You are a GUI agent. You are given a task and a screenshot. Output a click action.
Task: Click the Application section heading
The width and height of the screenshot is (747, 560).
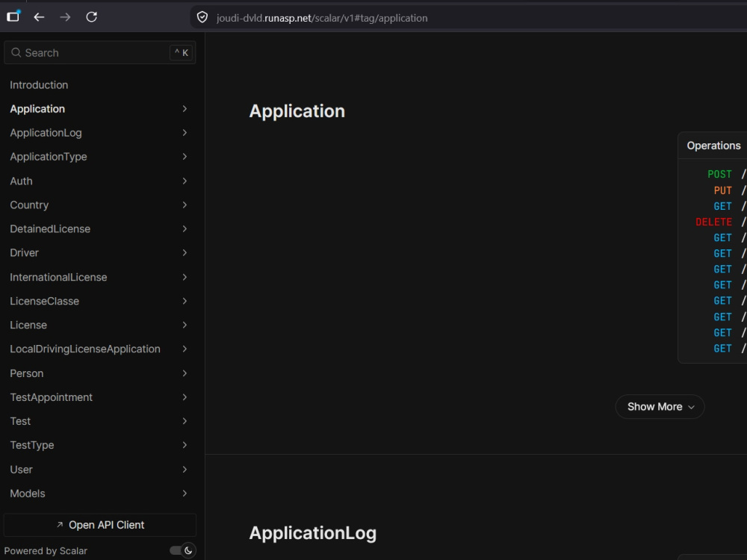pyautogui.click(x=297, y=111)
